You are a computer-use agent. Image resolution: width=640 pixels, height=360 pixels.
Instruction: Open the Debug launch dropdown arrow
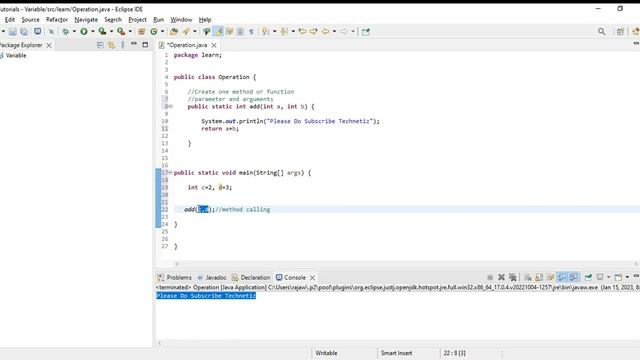click(74, 31)
